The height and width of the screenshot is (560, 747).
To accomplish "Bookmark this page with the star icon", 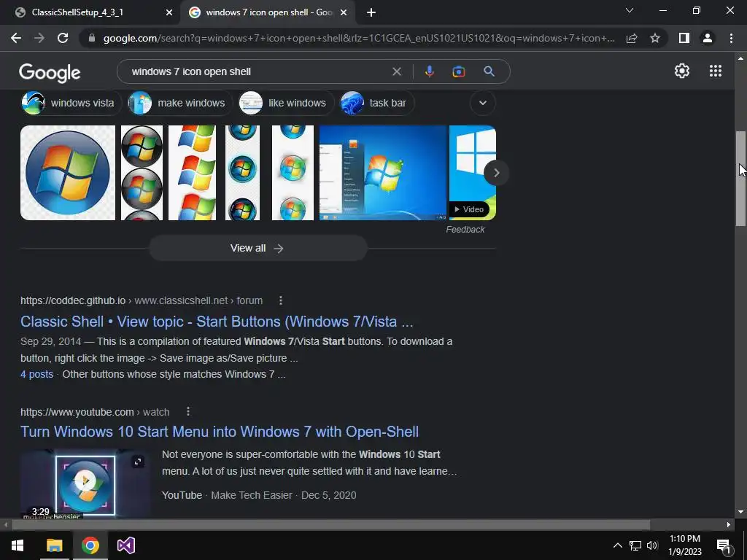I will pos(655,38).
